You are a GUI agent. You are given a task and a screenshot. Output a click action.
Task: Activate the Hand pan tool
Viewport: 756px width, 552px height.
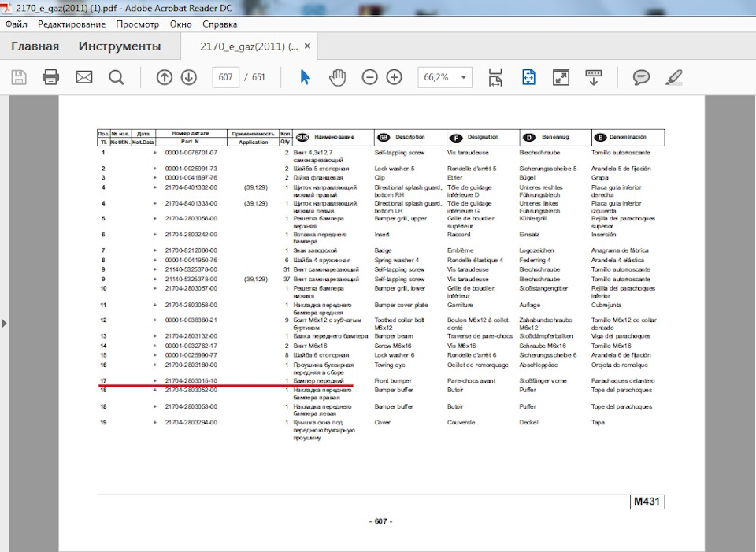(338, 77)
